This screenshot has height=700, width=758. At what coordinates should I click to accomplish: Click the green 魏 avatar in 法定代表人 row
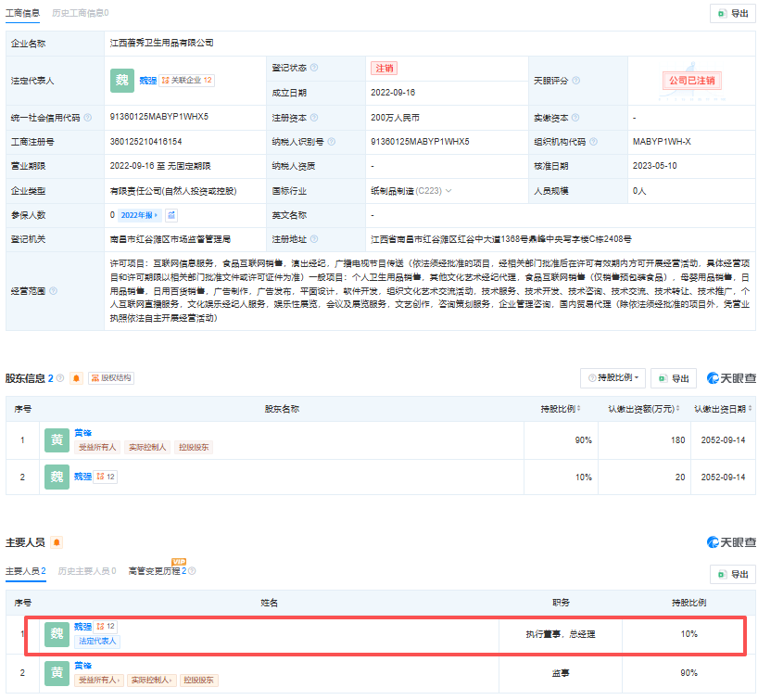122,81
